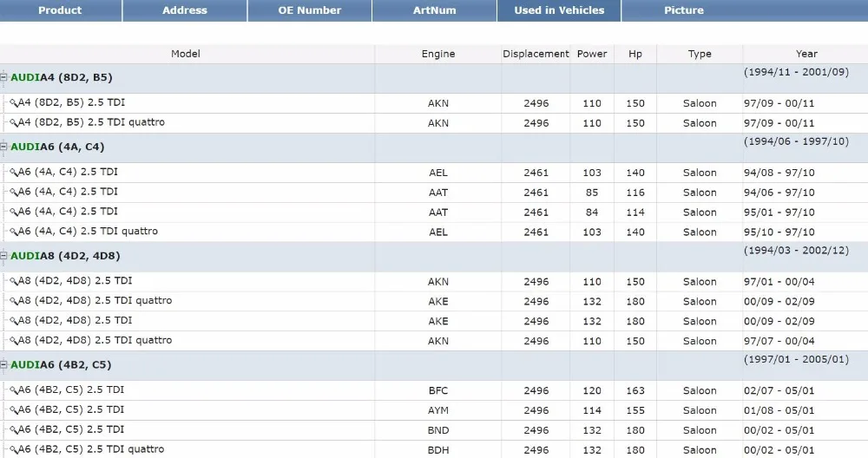
Task: Click engine code BFC cell
Action: 437,390
